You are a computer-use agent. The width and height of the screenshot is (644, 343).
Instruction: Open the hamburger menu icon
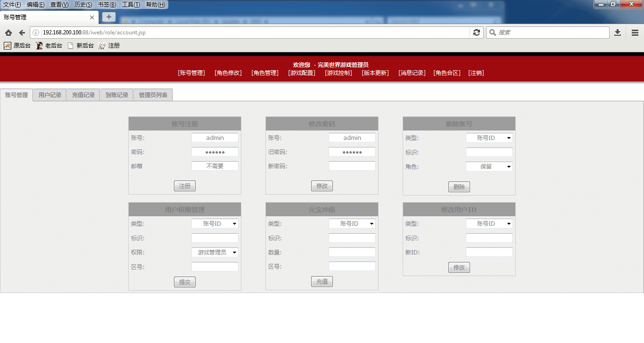click(635, 33)
